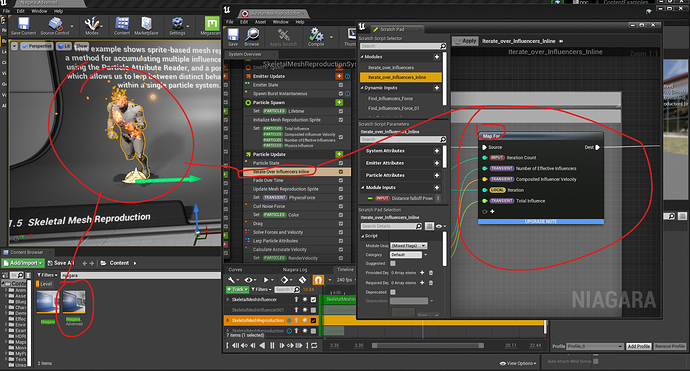Click plus beside Module Inputs

pos(437,187)
